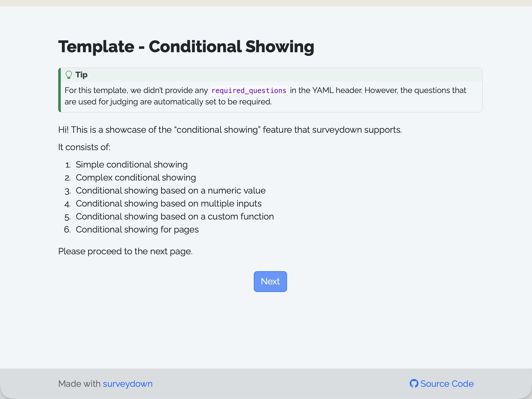Click the It consists of paragraph
Screen dimensions: 532x399
(x=84, y=147)
